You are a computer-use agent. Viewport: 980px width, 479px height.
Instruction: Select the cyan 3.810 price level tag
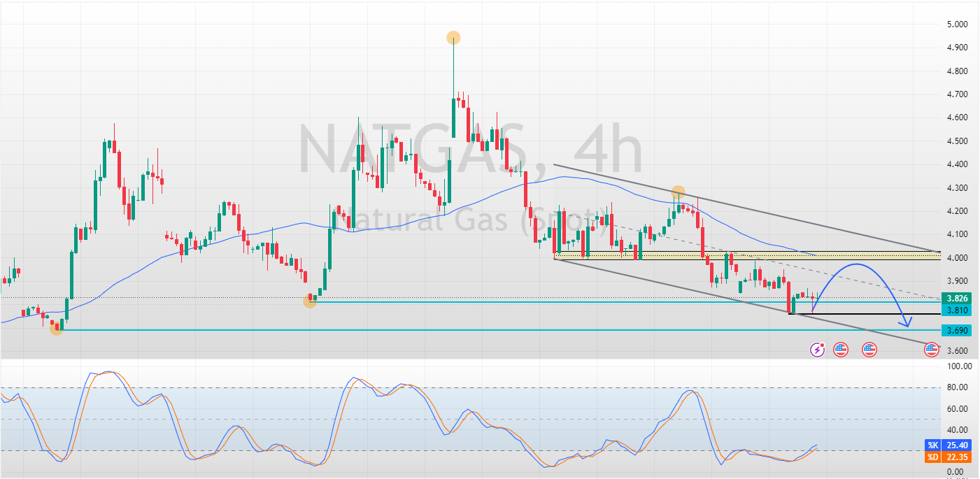click(x=956, y=309)
